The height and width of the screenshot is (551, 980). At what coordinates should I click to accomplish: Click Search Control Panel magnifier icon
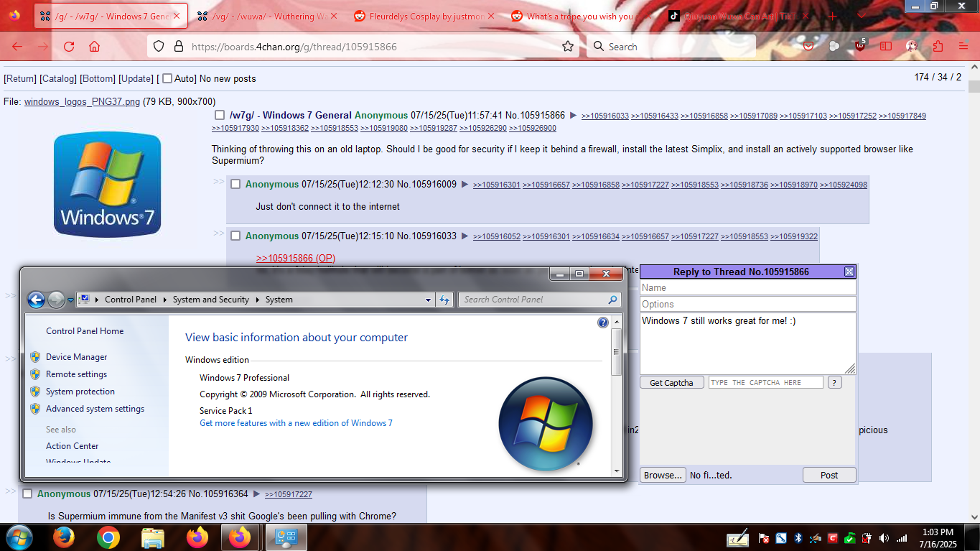[612, 300]
